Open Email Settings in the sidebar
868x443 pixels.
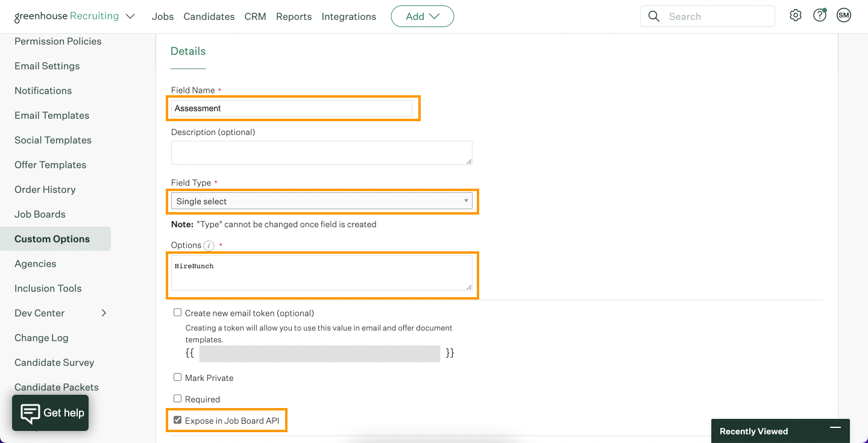47,66
